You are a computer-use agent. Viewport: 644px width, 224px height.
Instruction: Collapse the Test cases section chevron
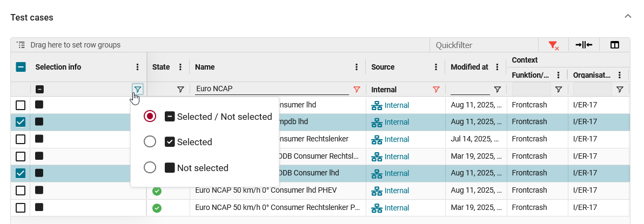tap(628, 17)
